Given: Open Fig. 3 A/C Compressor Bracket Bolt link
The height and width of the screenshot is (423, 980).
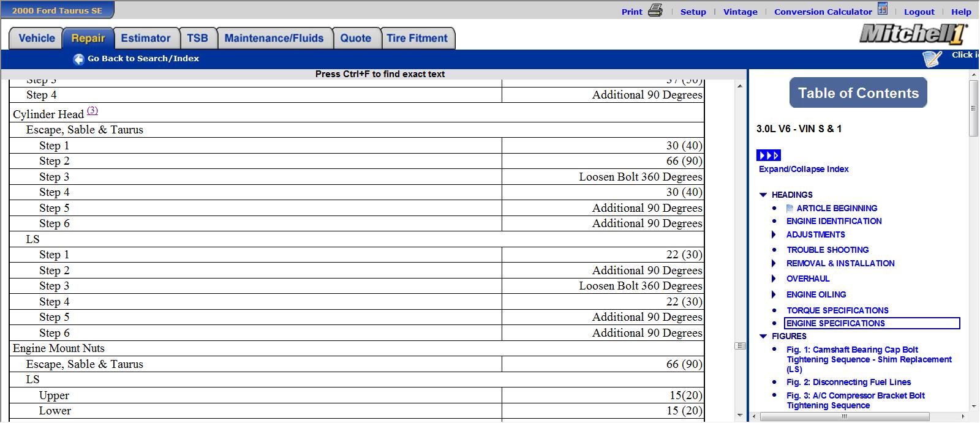Looking at the screenshot, I should tap(856, 401).
